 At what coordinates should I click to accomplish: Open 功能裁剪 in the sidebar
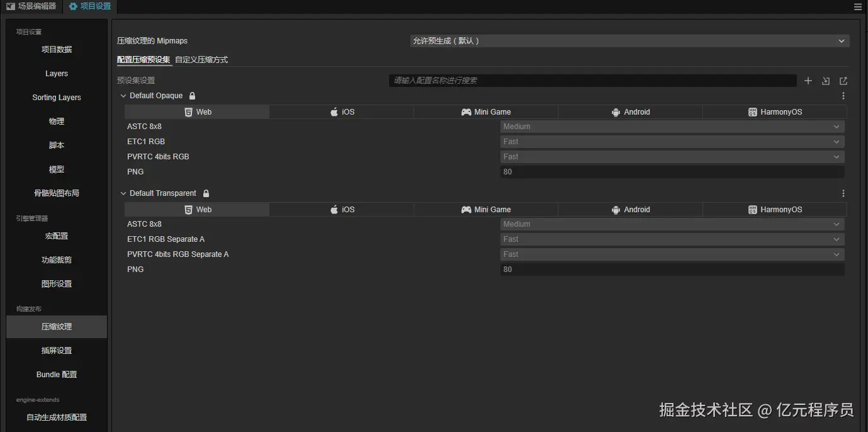pos(57,260)
